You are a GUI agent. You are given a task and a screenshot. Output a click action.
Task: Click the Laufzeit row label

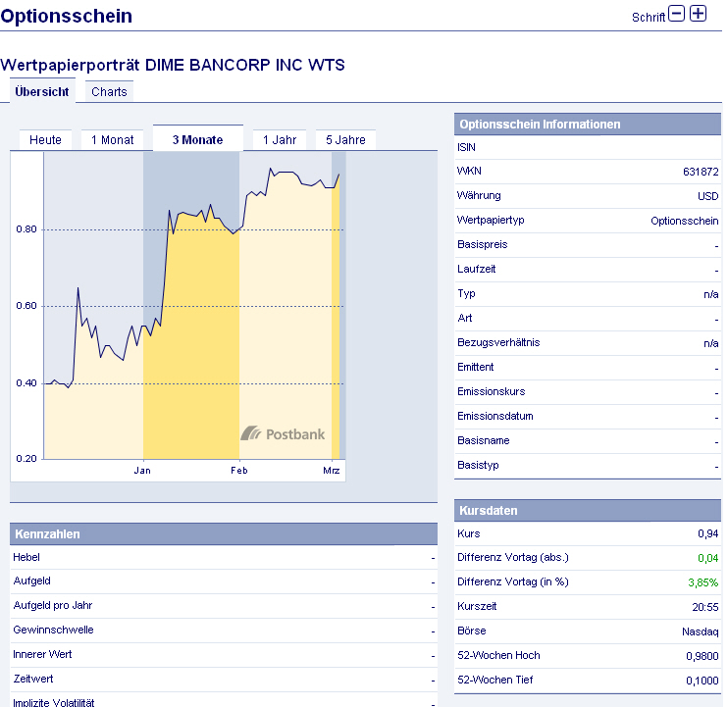click(x=477, y=269)
